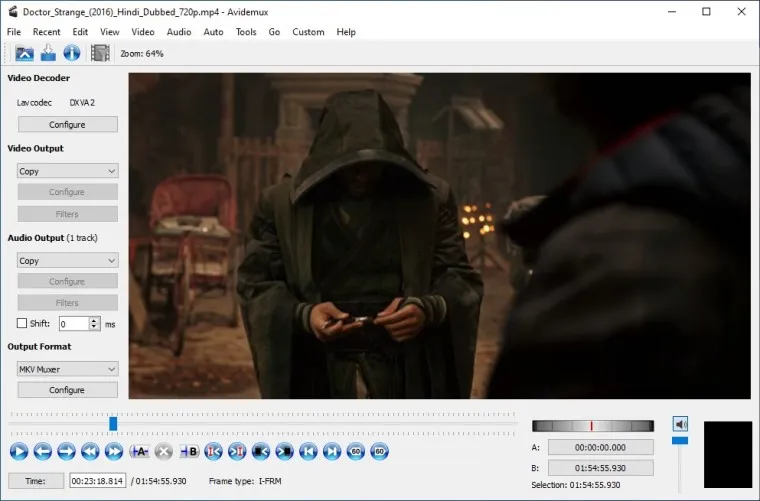Open a video file via toolbar icon
This screenshot has height=501, width=760.
pyautogui.click(x=24, y=53)
